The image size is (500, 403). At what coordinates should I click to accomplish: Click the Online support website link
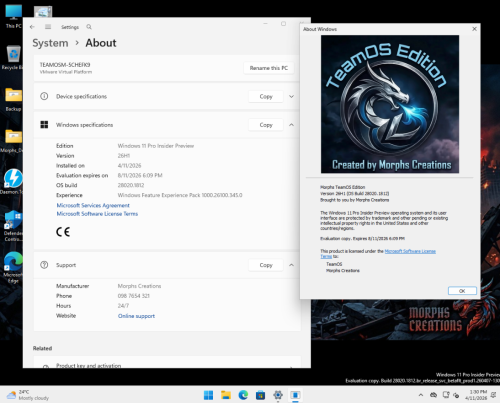pos(136,316)
